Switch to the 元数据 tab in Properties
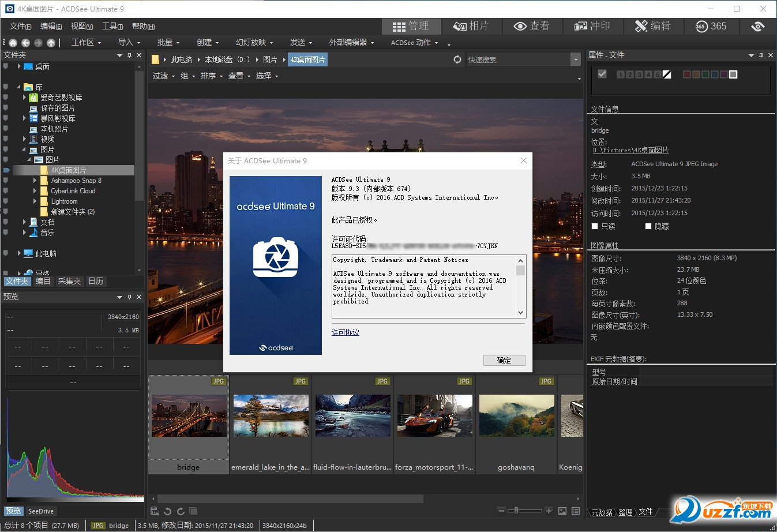 click(602, 512)
